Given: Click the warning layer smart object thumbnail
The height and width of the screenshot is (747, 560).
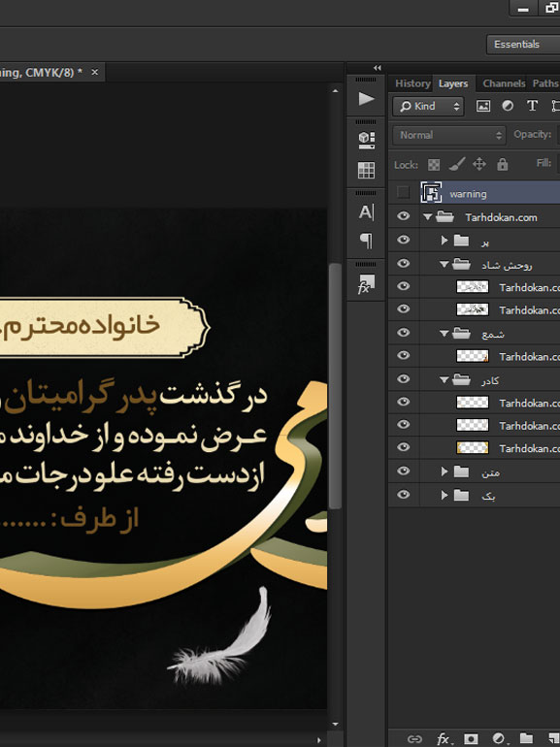Looking at the screenshot, I should [x=431, y=192].
